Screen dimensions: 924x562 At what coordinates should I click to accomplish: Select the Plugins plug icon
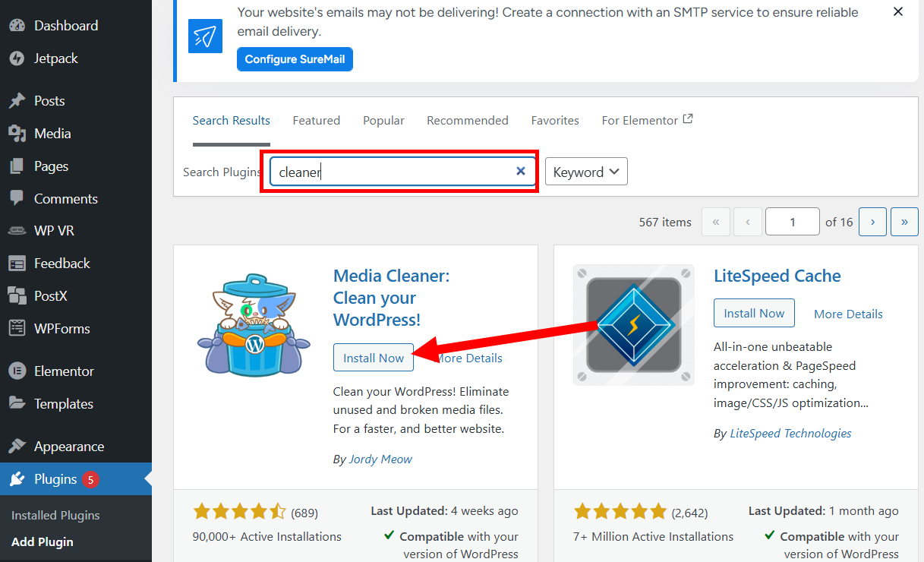tap(17, 479)
